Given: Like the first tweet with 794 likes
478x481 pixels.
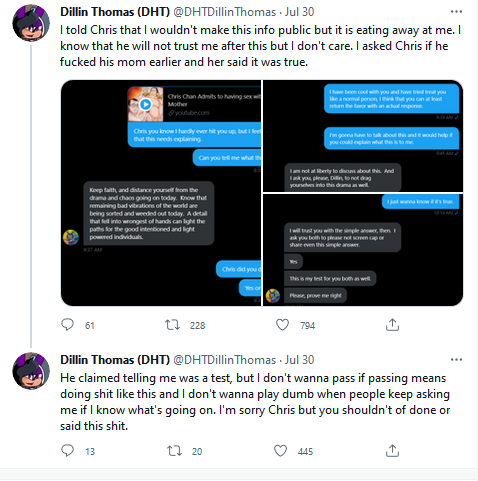Looking at the screenshot, I should (282, 325).
